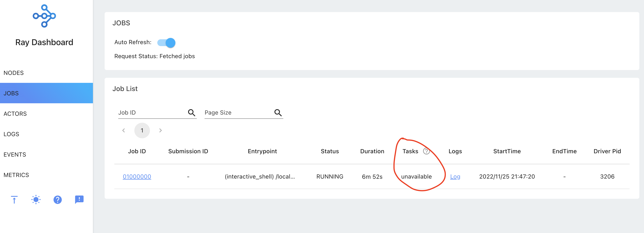Open the Log link for the job
The width and height of the screenshot is (644, 233).
(455, 176)
